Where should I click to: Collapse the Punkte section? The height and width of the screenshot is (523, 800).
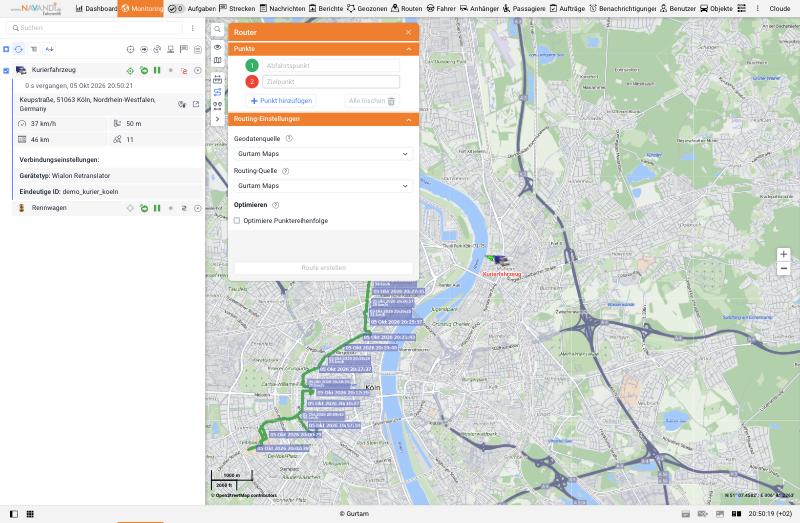coord(409,49)
